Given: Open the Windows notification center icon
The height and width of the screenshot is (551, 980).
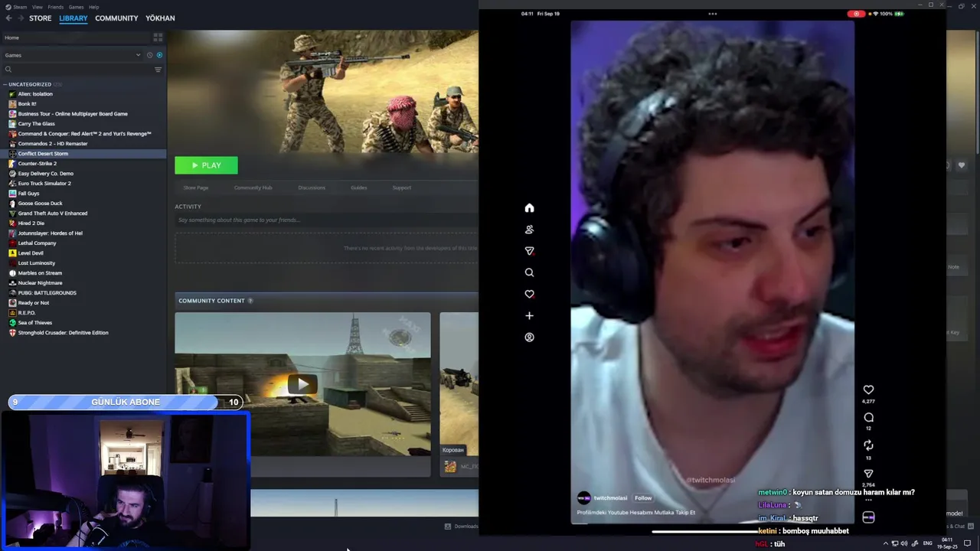Looking at the screenshot, I should pos(968,543).
